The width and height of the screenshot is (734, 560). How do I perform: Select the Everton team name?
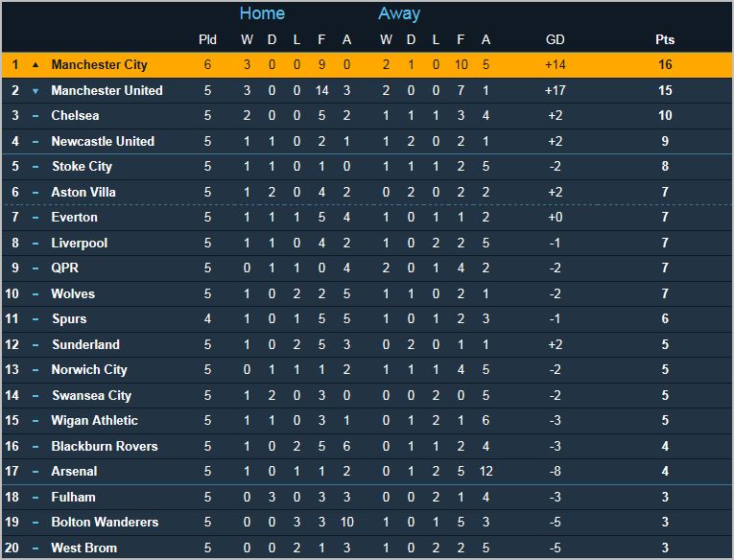(x=76, y=218)
